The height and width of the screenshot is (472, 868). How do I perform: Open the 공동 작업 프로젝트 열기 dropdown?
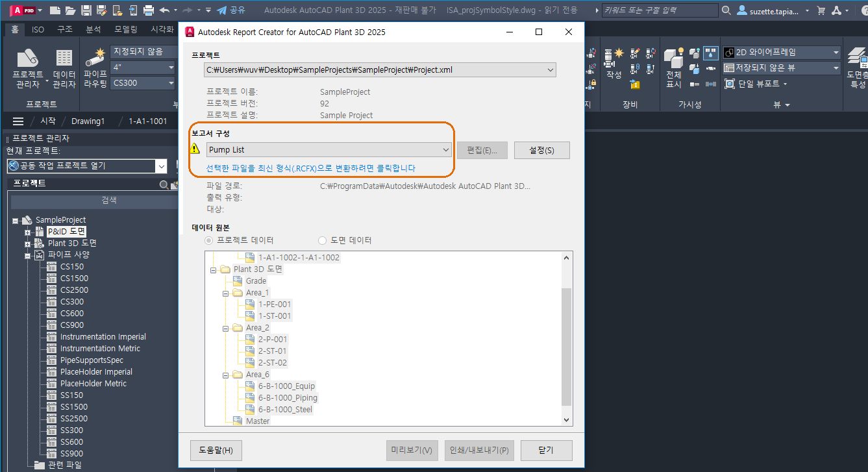pyautogui.click(x=162, y=166)
